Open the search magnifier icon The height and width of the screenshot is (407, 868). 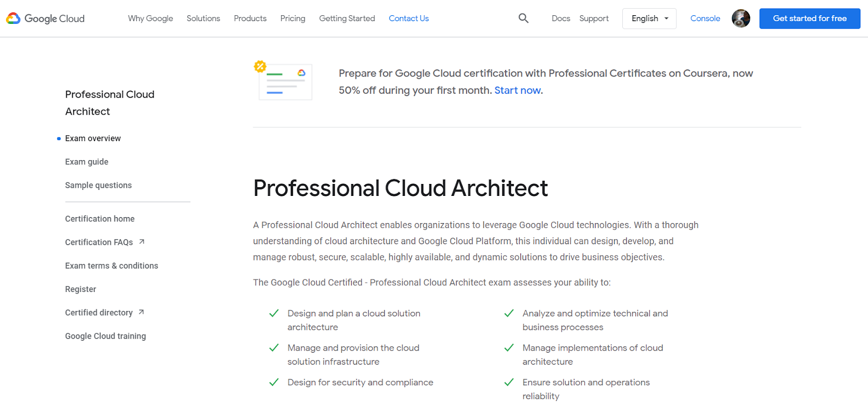point(524,18)
